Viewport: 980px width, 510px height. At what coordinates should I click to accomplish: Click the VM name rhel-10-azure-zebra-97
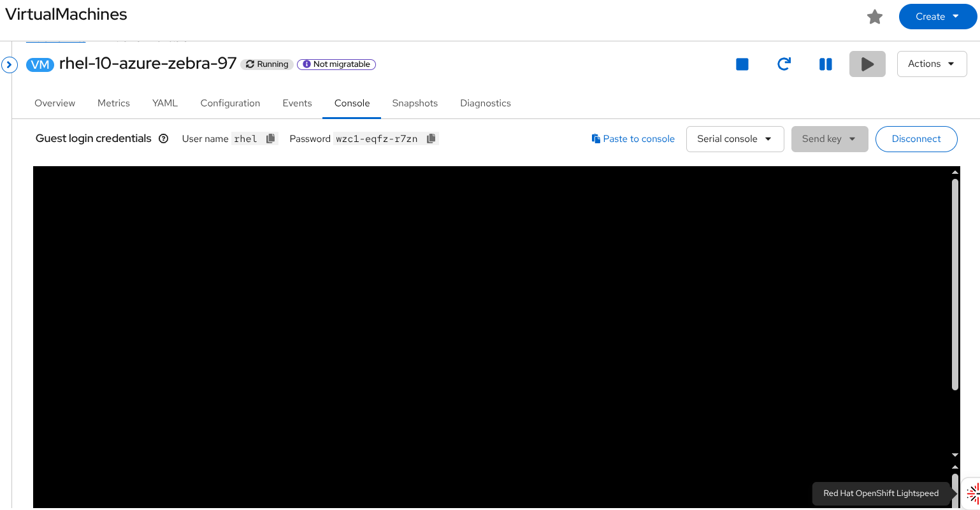click(148, 64)
